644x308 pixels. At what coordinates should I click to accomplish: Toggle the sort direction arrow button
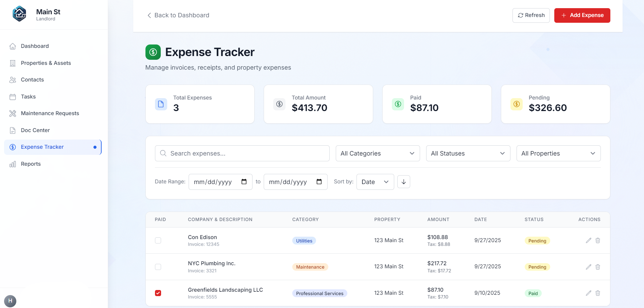[x=404, y=182]
